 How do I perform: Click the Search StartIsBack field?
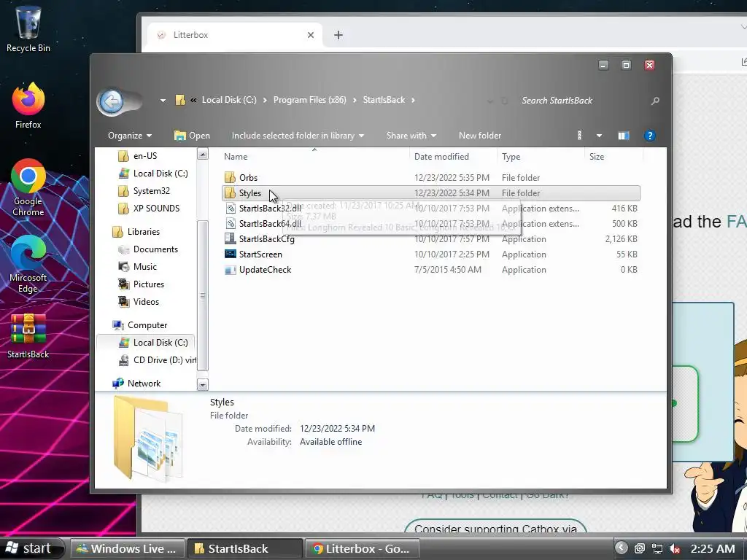coord(581,101)
